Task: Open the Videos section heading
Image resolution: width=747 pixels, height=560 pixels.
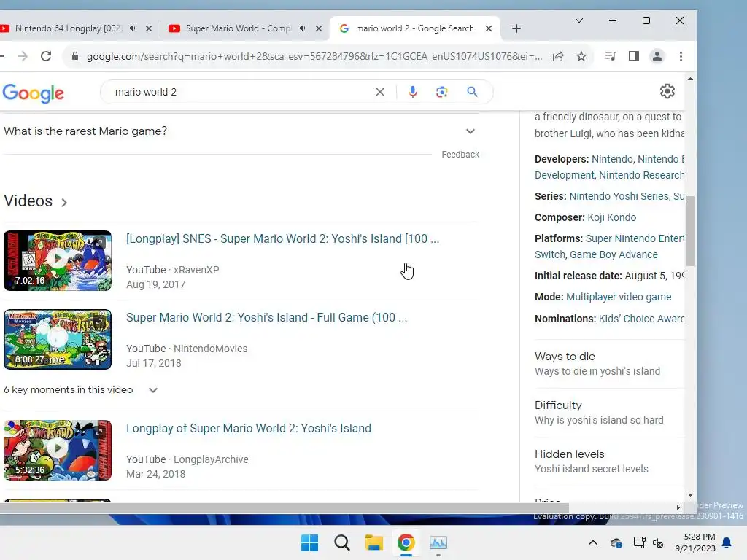Action: (35, 201)
